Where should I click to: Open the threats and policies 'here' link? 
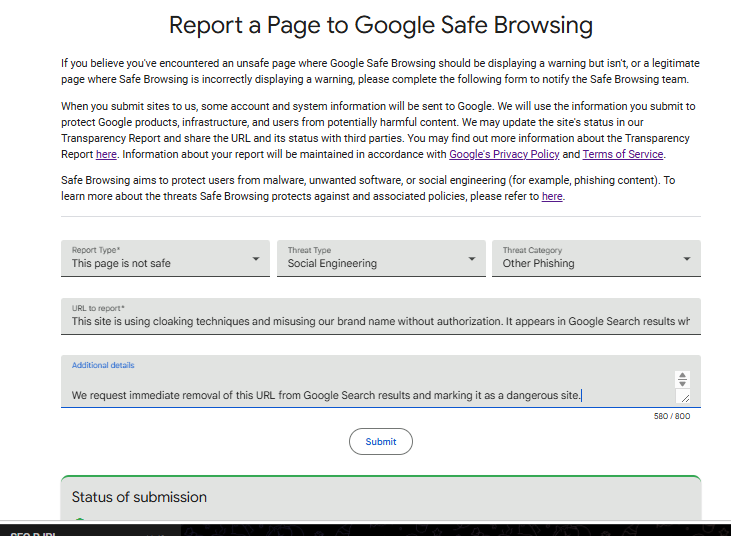pos(552,196)
